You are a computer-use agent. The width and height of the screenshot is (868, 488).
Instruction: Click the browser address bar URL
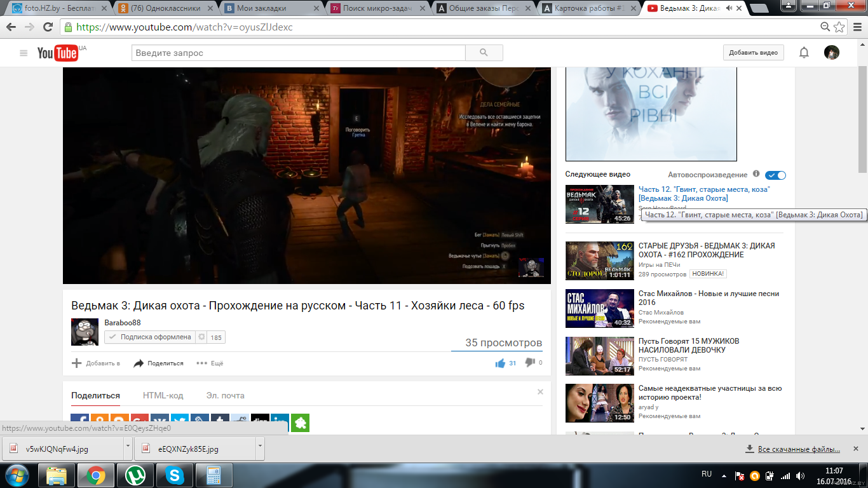click(184, 27)
